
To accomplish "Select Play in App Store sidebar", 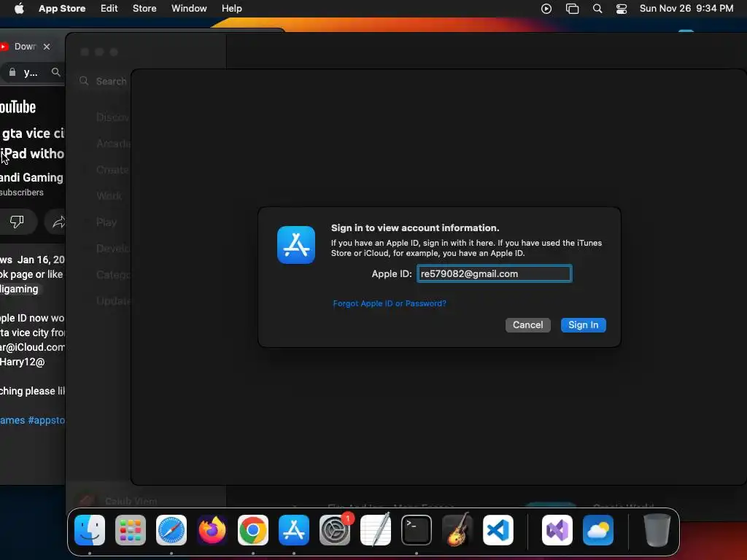I will coord(107,222).
